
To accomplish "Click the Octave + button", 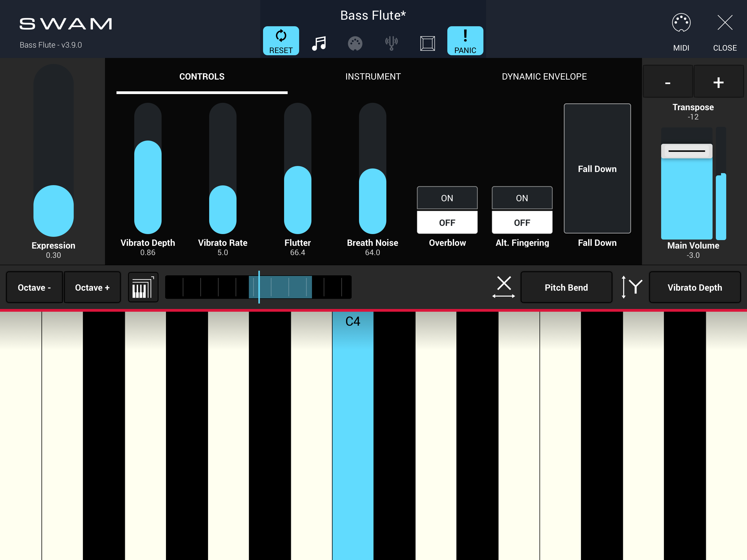I will point(92,287).
